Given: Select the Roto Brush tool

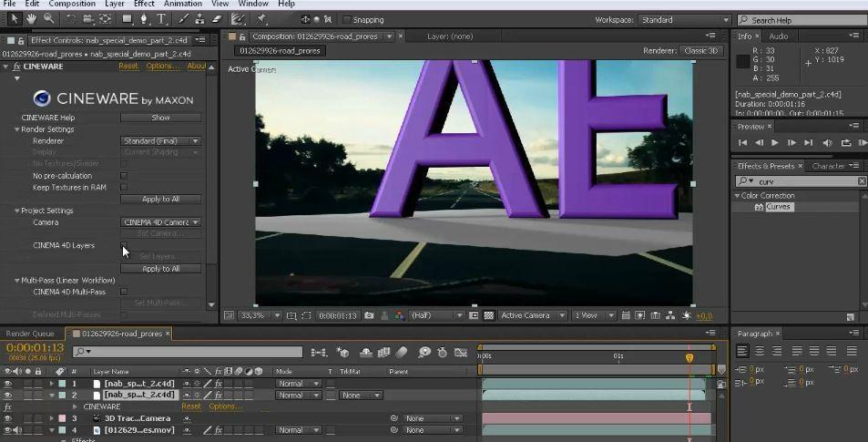Looking at the screenshot, I should [x=238, y=19].
